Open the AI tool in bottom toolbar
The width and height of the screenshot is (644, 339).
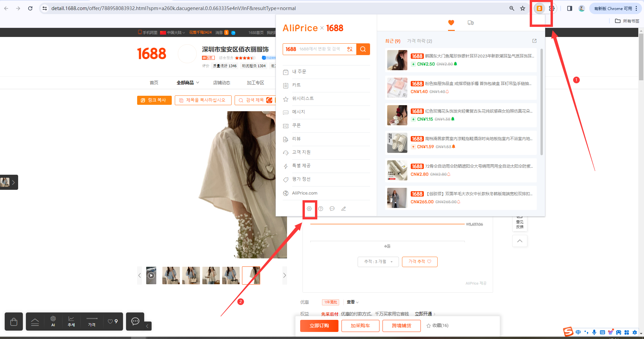click(x=53, y=322)
